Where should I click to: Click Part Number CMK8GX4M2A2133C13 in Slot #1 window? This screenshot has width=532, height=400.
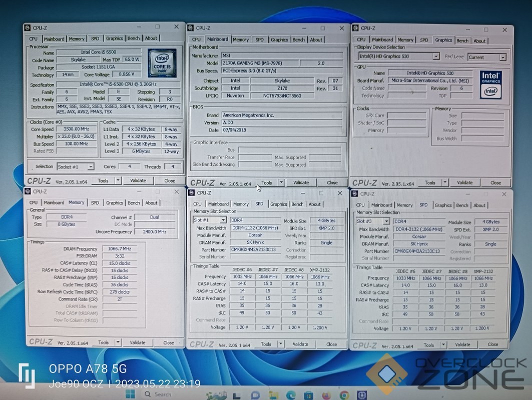pyautogui.click(x=255, y=249)
